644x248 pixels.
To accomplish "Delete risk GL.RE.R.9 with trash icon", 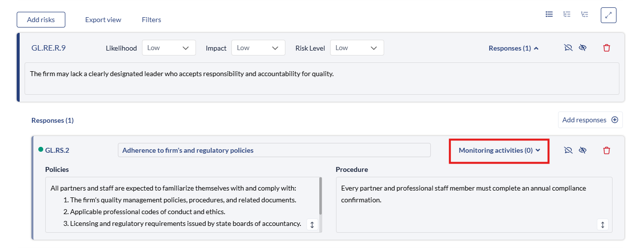I will pyautogui.click(x=607, y=48).
